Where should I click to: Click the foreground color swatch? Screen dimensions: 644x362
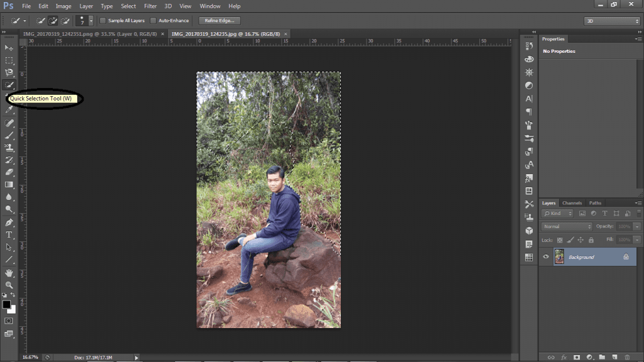pos(6,304)
